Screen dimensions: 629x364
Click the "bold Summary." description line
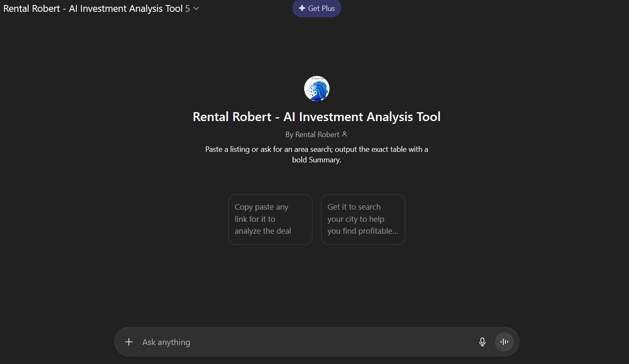click(316, 160)
